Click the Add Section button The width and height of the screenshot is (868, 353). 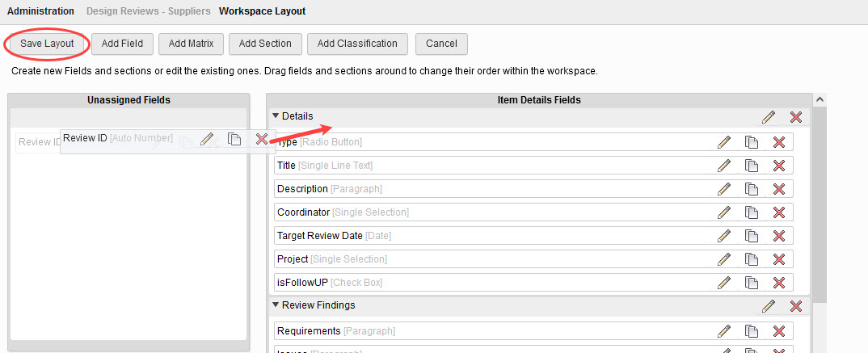tap(265, 44)
